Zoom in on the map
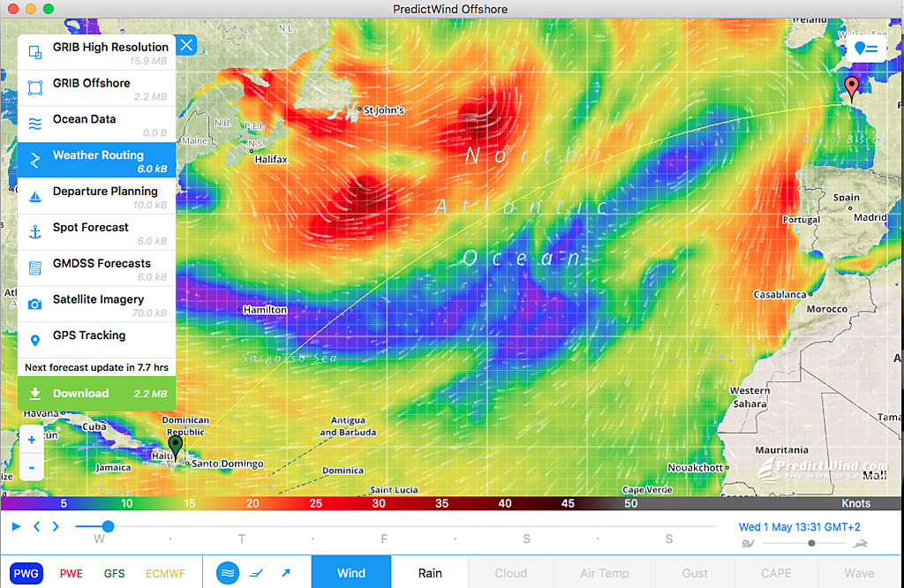 [32, 440]
